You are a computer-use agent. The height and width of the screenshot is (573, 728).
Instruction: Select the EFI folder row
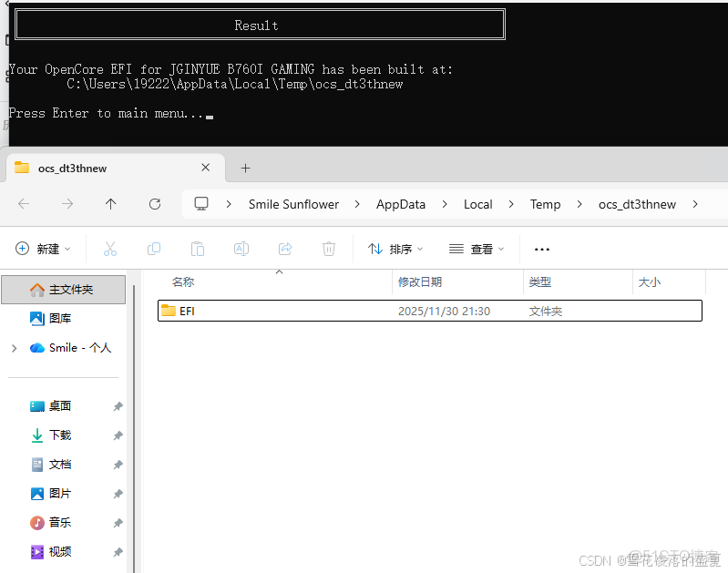430,311
